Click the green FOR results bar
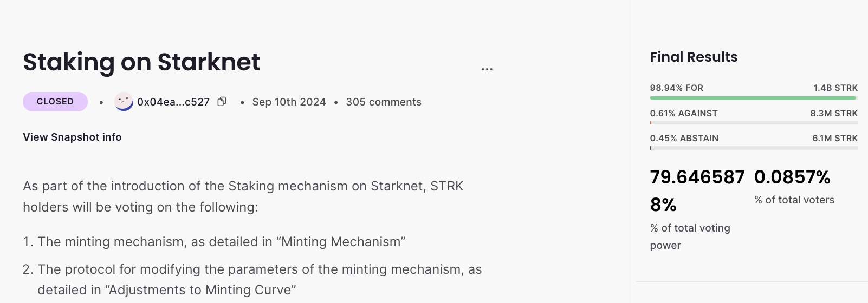Screen dimensions: 868x303 point(753,98)
